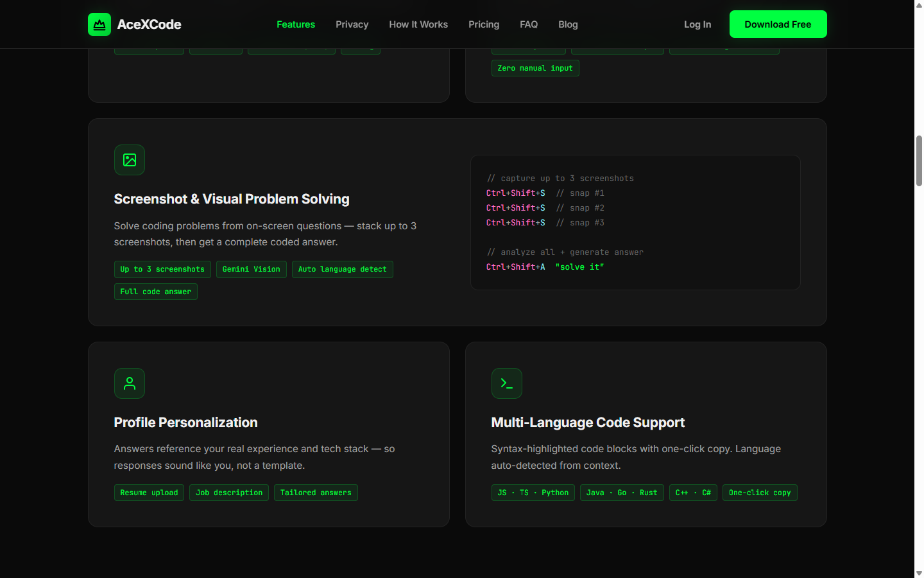
Task: Click the screenshot image icon
Action: pyautogui.click(x=130, y=160)
